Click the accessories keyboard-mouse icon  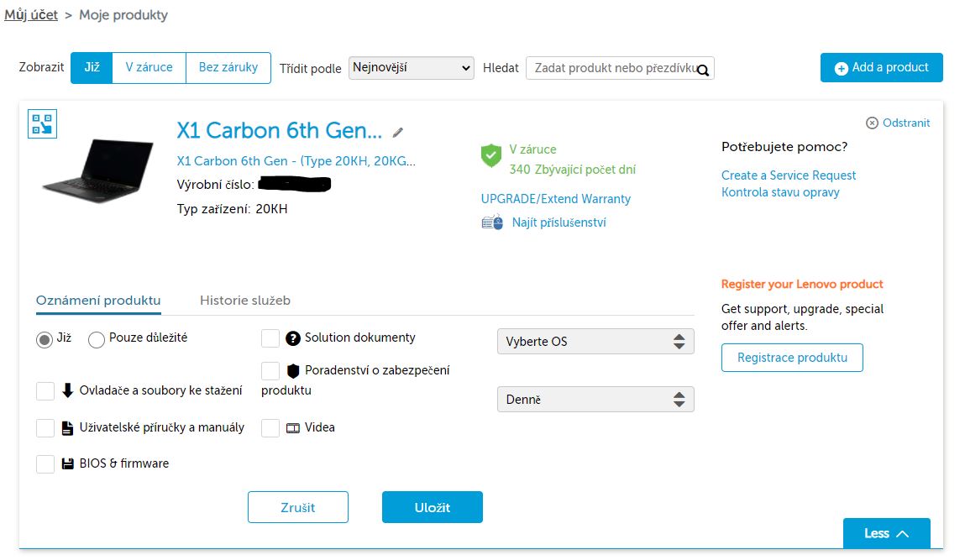point(492,222)
